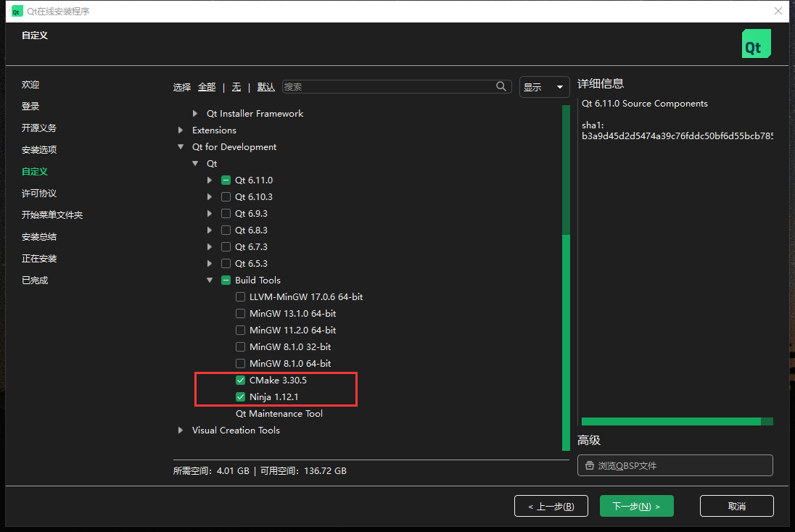Click the 默认 default selection link
795x532 pixels.
pyautogui.click(x=265, y=87)
